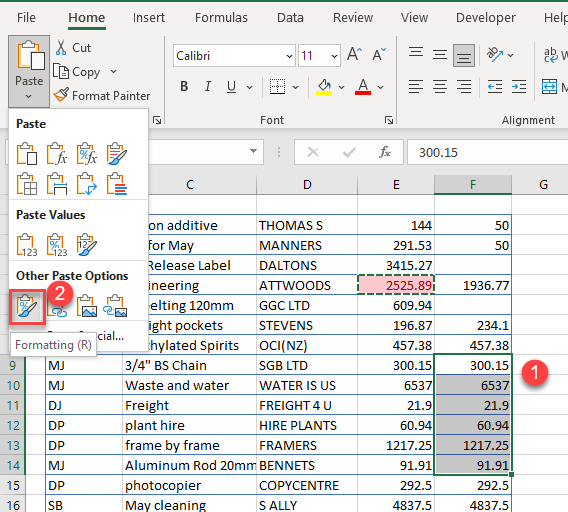The image size is (568, 512).
Task: Toggle Bold formatting
Action: [184, 87]
